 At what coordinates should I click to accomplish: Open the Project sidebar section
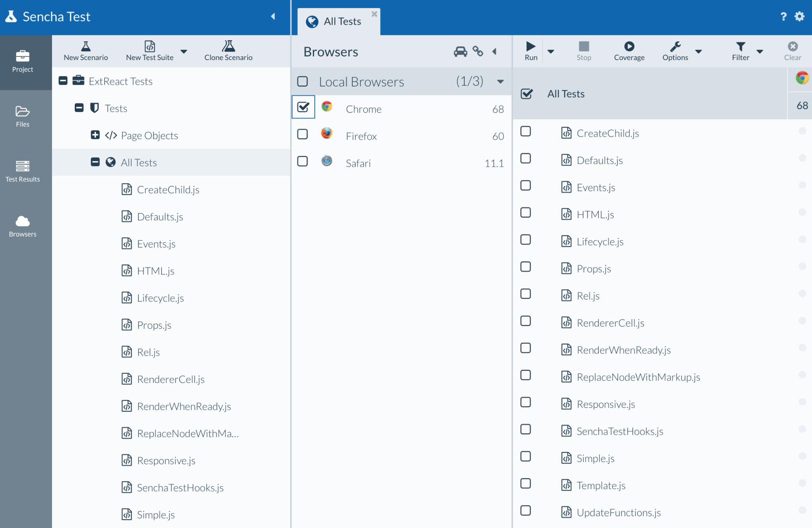(23, 62)
